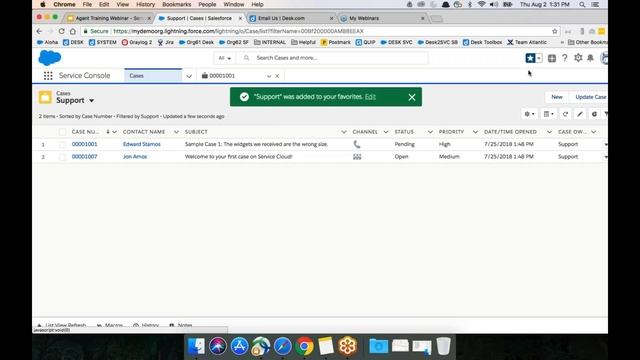
Task: Click Edit link in favorites toast
Action: click(370, 97)
